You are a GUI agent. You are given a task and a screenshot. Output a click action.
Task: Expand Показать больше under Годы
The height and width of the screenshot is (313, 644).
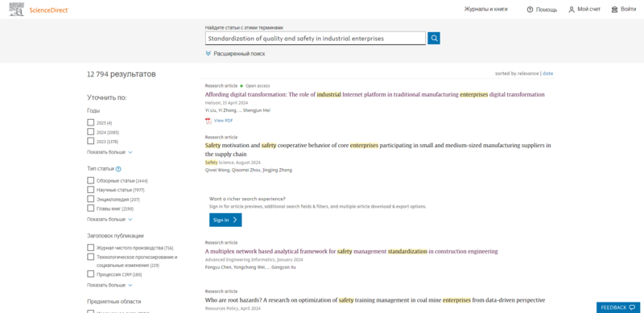click(109, 152)
